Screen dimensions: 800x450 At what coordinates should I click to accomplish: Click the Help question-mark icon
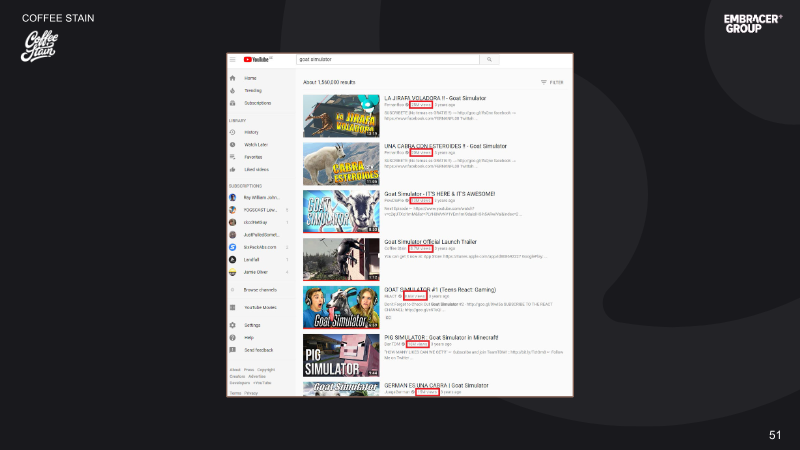pyautogui.click(x=233, y=338)
